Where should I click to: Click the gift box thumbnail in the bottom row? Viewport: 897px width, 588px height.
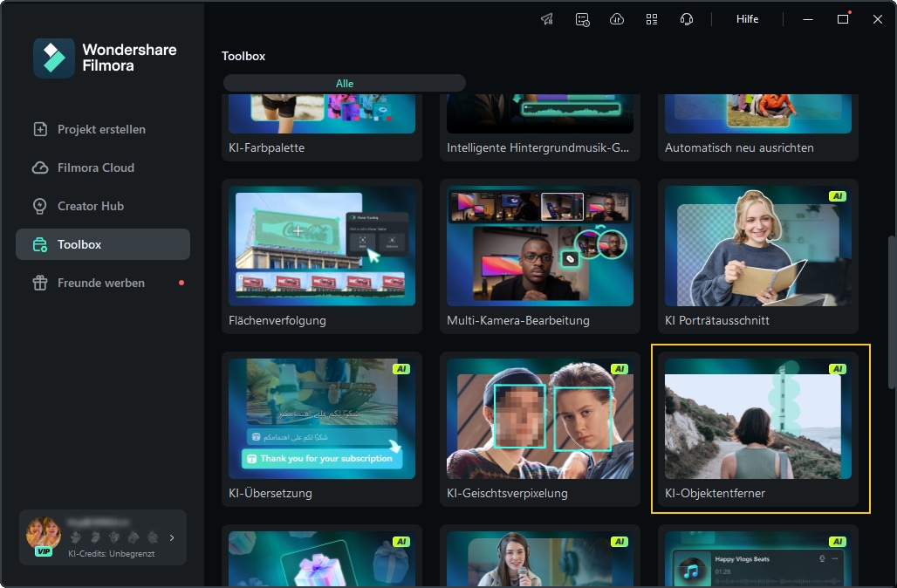(322, 559)
